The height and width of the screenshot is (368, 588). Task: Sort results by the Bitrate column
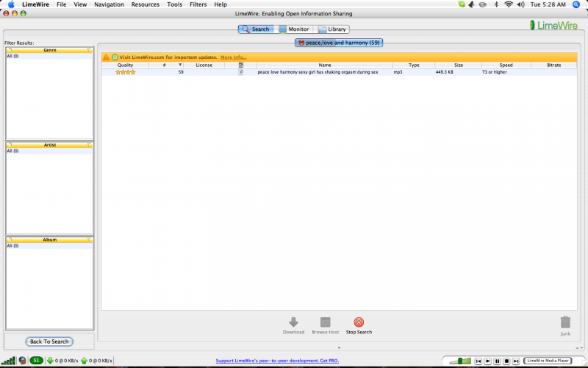(554, 65)
